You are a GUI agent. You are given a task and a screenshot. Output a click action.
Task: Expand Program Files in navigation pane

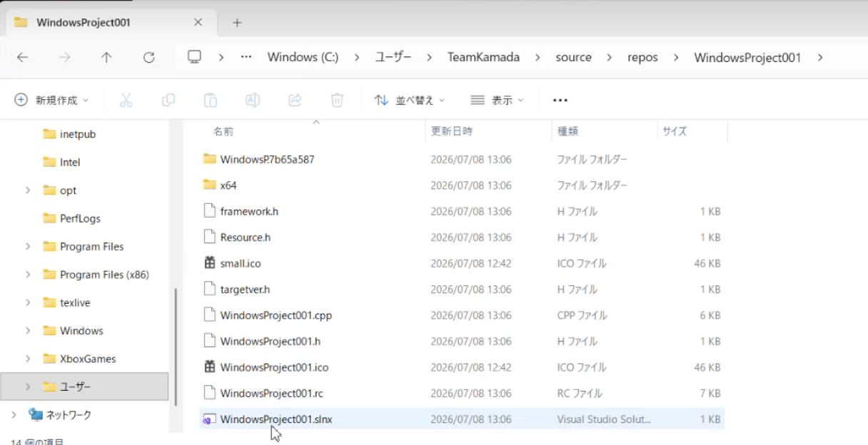(x=28, y=247)
